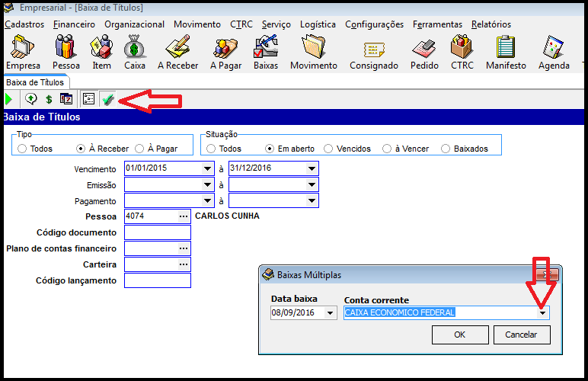Expand the Conta corrente dropdown

click(542, 312)
